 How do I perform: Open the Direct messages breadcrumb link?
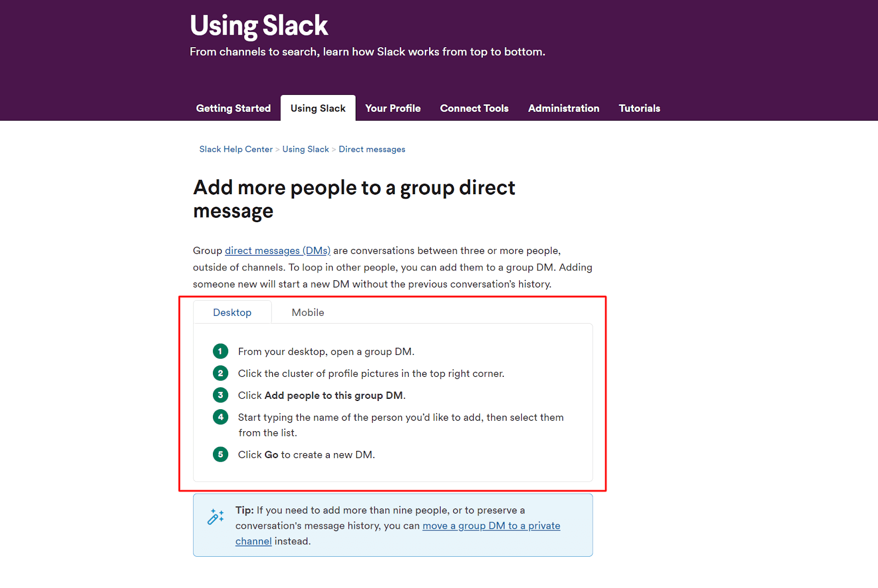point(372,149)
